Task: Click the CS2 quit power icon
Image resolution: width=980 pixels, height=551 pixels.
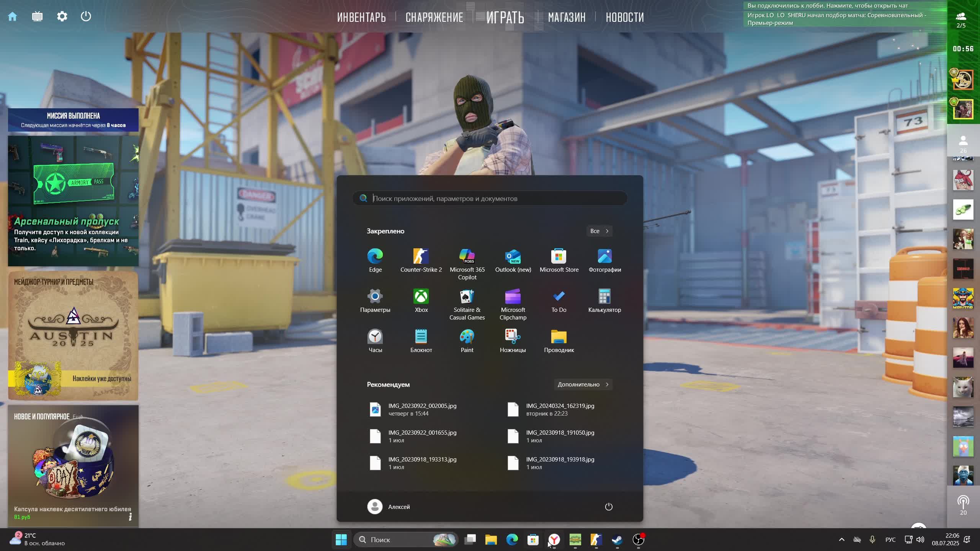Action: (x=86, y=16)
